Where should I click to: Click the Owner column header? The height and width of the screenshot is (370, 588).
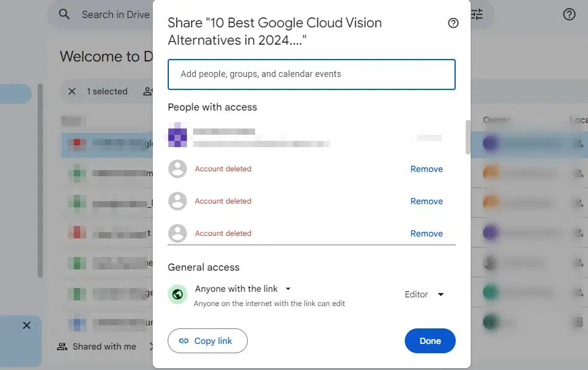pos(497,120)
